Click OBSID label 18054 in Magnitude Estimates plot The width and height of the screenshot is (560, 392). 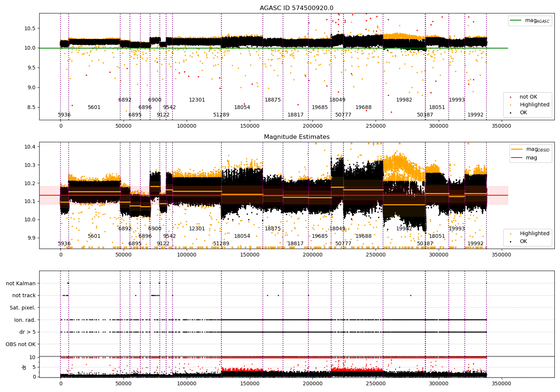click(242, 236)
